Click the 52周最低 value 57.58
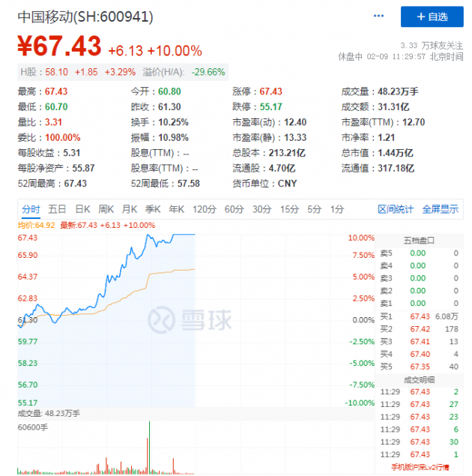The image size is (472, 476). pyautogui.click(x=188, y=184)
